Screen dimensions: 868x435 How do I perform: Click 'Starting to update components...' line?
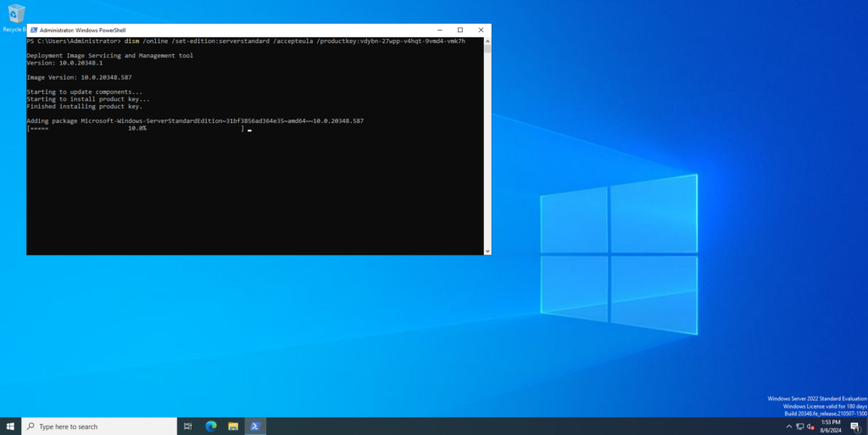[84, 92]
